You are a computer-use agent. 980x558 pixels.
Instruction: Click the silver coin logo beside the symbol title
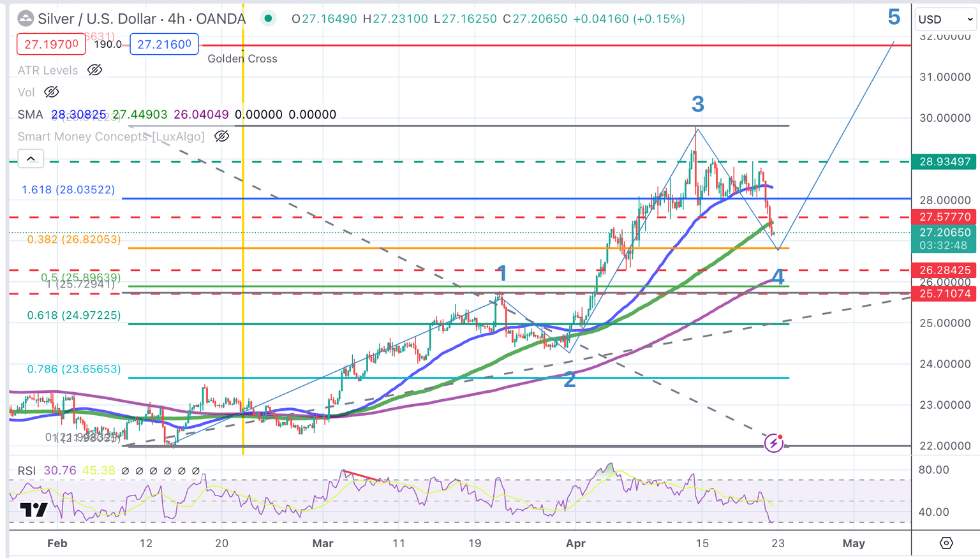tap(25, 19)
